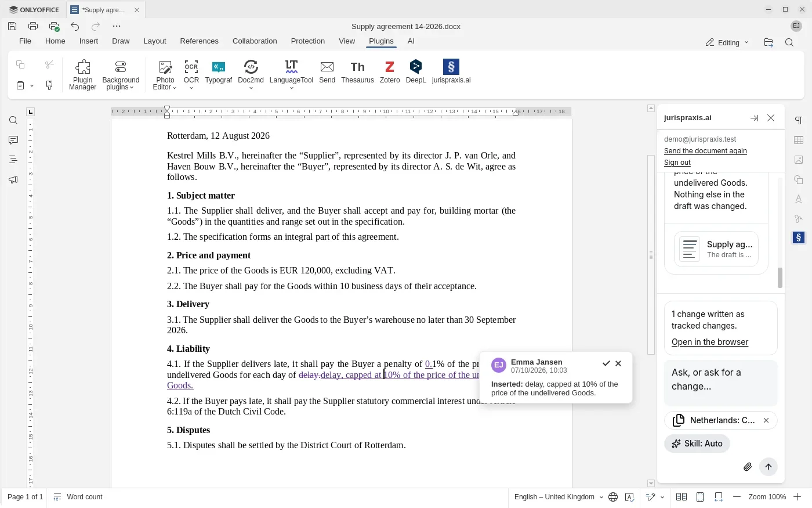812x508 pixels.
Task: Open paragraph settings in the right sidebar
Action: (x=799, y=120)
